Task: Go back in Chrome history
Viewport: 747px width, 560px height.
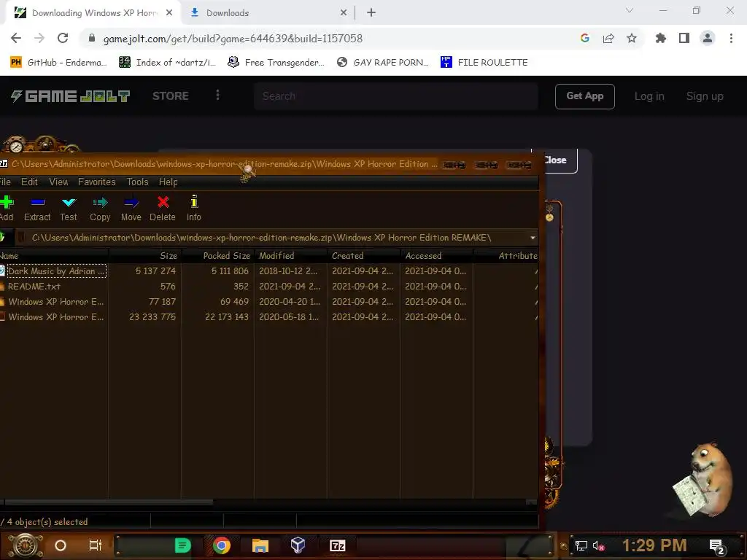Action: [16, 38]
